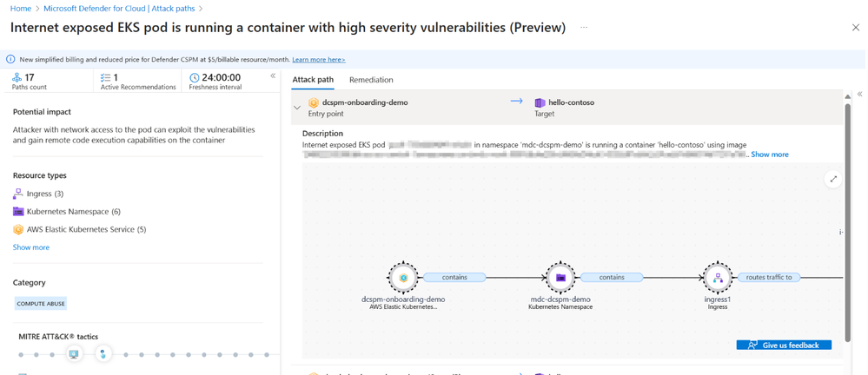This screenshot has height=375, width=868.
Task: Click the Active Recommendations checklist icon
Action: click(x=106, y=77)
